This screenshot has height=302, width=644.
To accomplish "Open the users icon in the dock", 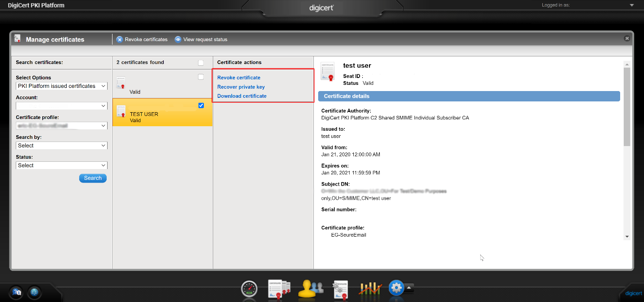I will point(311,288).
